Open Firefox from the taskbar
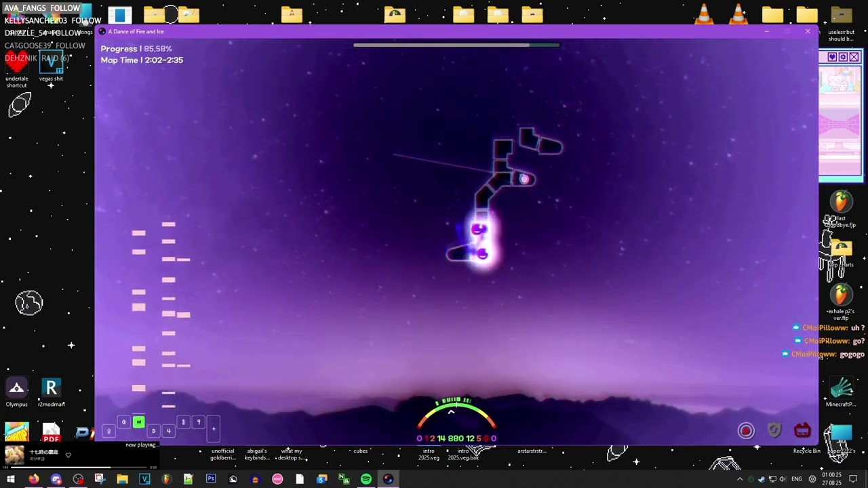Image resolution: width=868 pixels, height=488 pixels. pos(33,479)
